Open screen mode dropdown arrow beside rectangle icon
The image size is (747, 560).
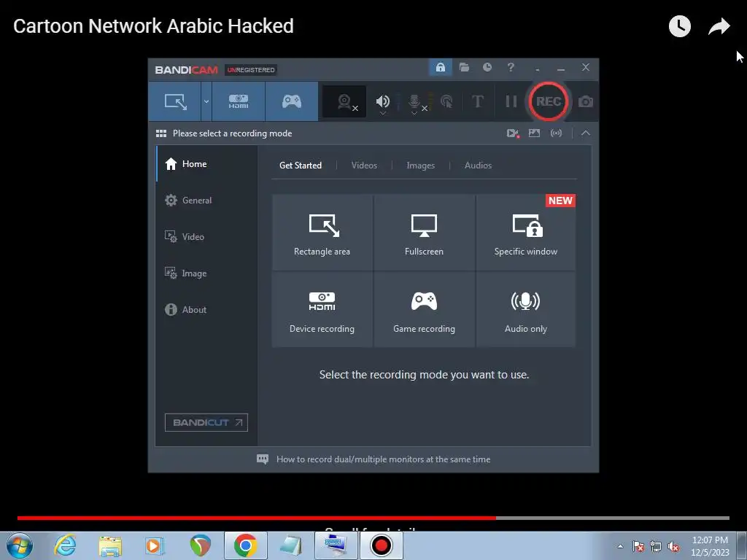[x=206, y=101]
